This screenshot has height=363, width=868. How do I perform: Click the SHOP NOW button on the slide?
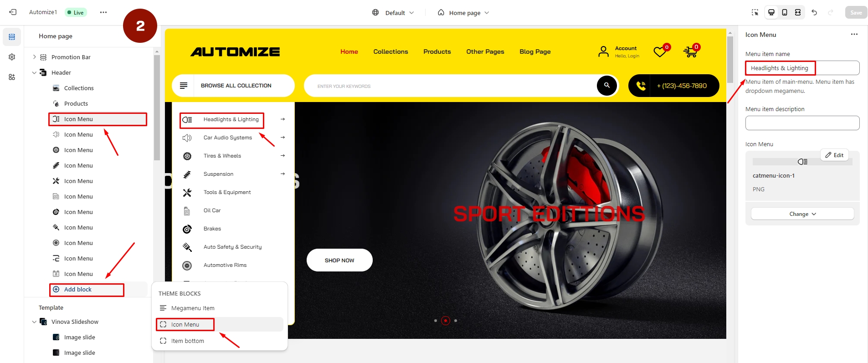[339, 260]
